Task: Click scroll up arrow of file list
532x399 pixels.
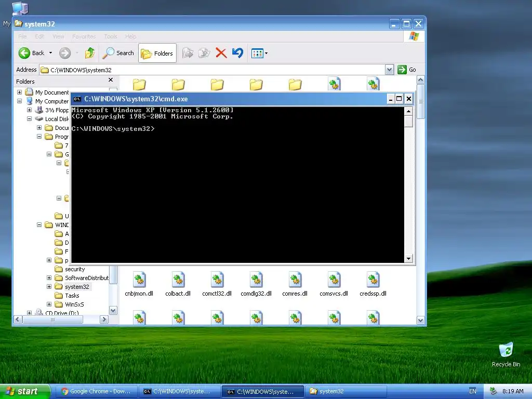Action: pyautogui.click(x=420, y=80)
